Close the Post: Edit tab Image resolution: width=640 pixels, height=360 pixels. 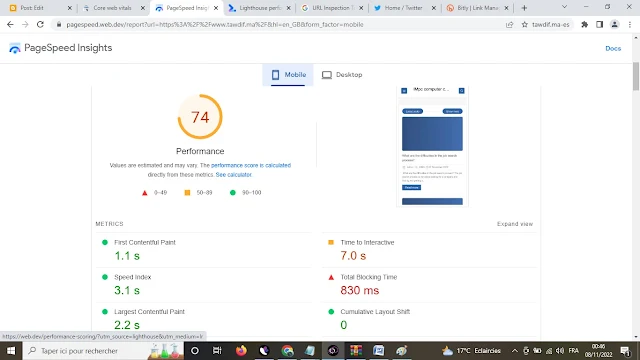(69, 8)
